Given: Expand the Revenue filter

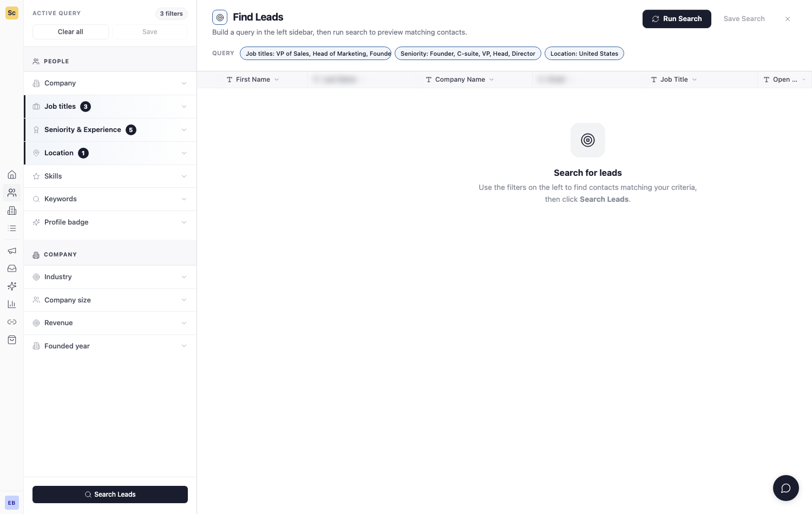Looking at the screenshot, I should (x=110, y=323).
